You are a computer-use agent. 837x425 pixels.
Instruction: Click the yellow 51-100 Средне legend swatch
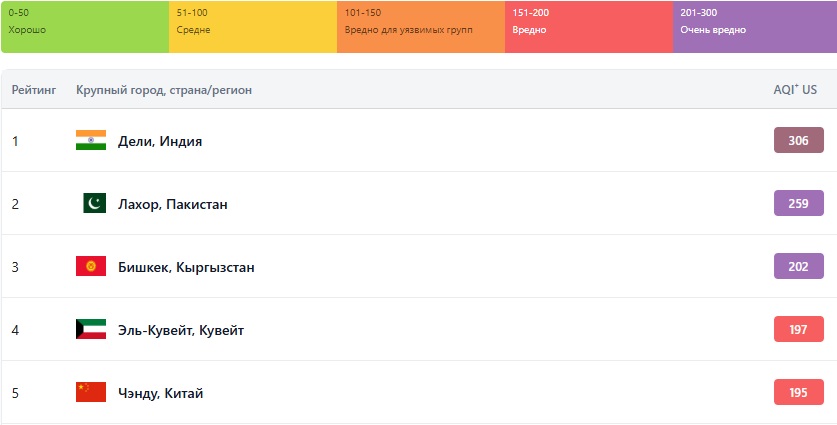coord(252,26)
